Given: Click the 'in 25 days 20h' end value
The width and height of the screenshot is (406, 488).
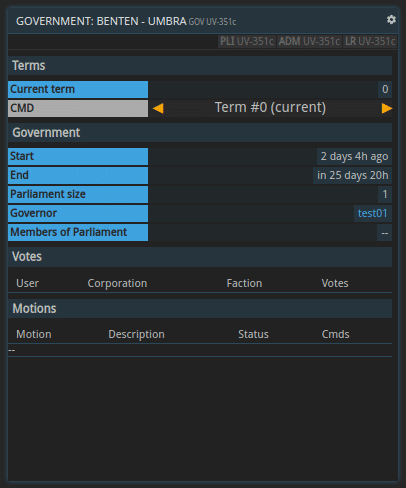Looking at the screenshot, I should 352,175.
